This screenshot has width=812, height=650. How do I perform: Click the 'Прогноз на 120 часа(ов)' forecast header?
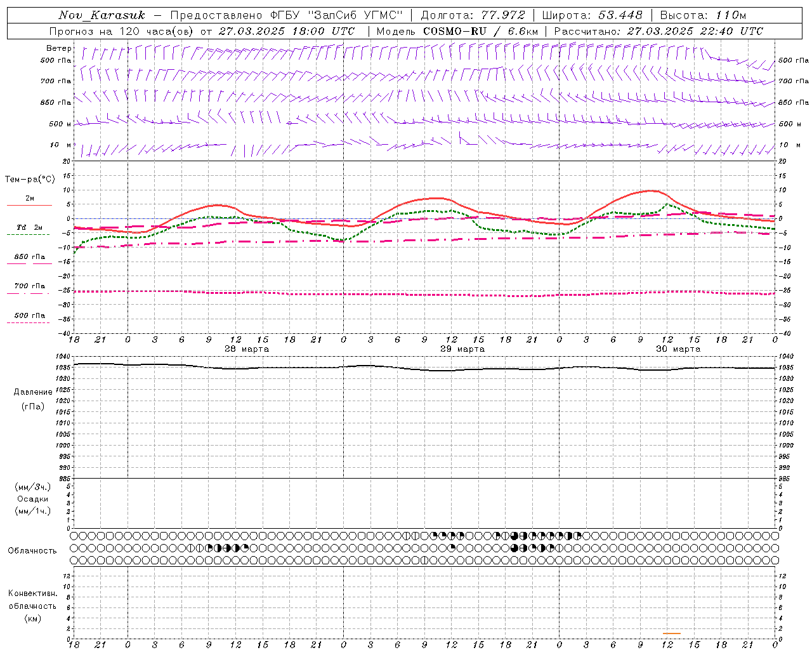[x=121, y=31]
